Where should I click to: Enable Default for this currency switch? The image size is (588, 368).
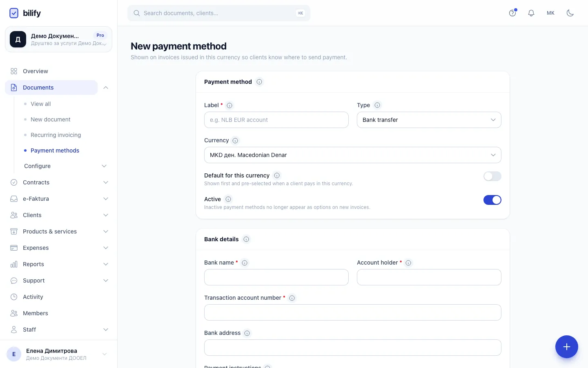click(492, 176)
